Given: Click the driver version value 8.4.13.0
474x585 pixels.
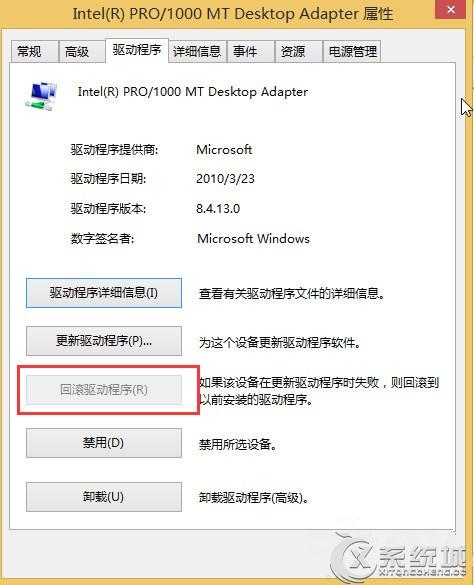Looking at the screenshot, I should (x=218, y=209).
